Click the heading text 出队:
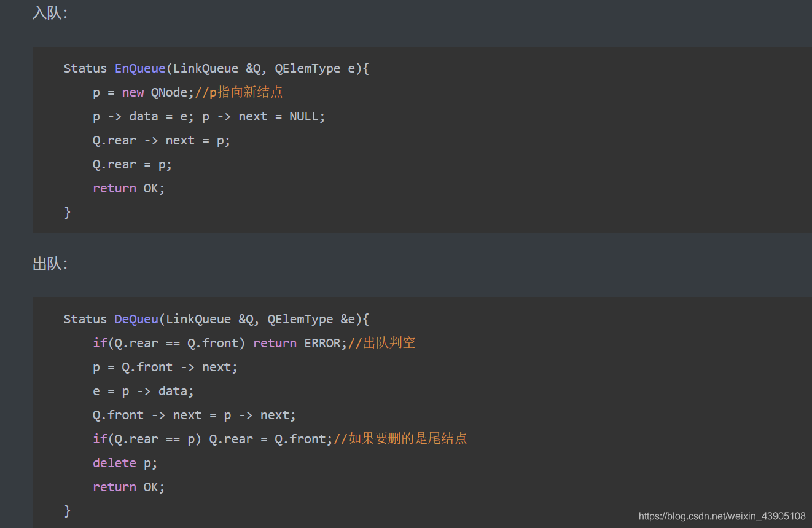The image size is (812, 528). click(x=50, y=264)
